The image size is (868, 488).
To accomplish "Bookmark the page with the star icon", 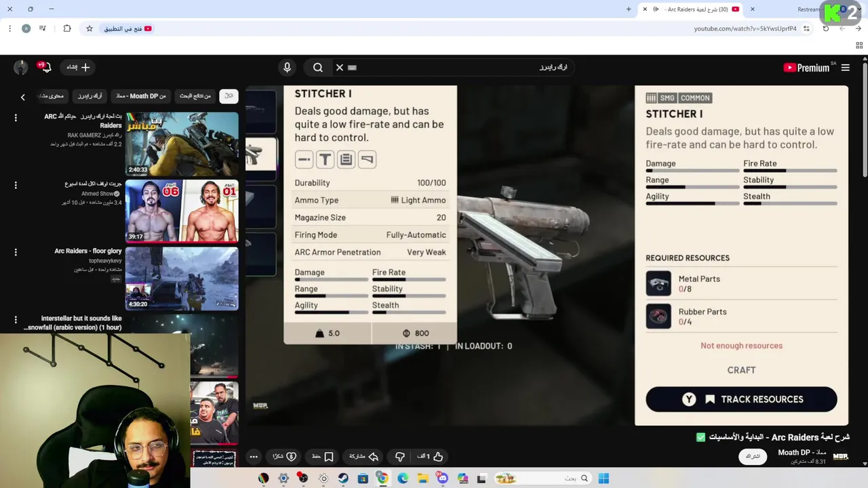I will tap(89, 28).
